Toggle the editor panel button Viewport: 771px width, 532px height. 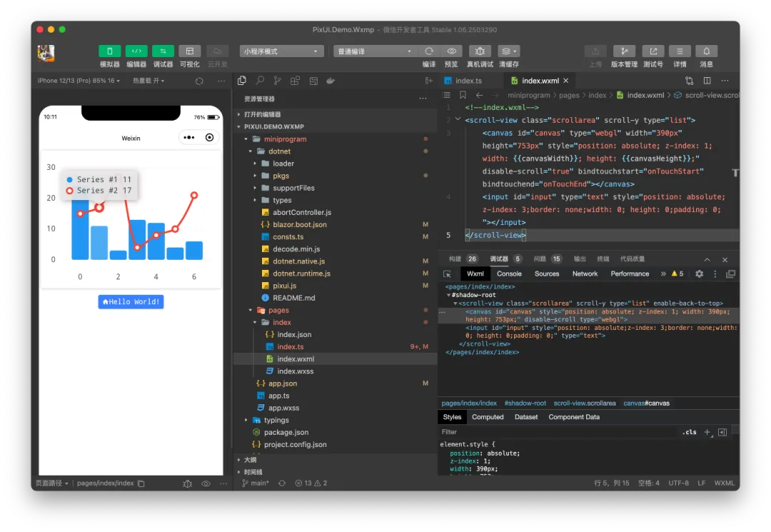coord(136,51)
